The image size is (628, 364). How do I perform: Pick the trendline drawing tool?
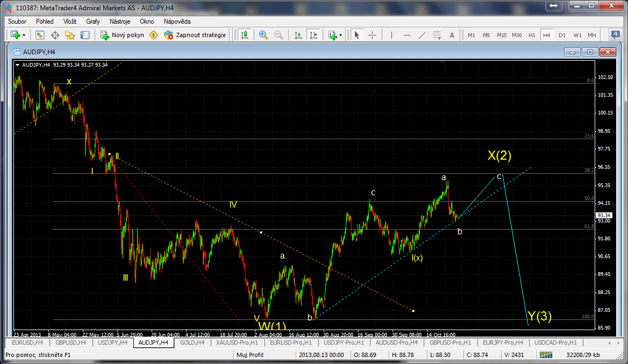pos(422,35)
